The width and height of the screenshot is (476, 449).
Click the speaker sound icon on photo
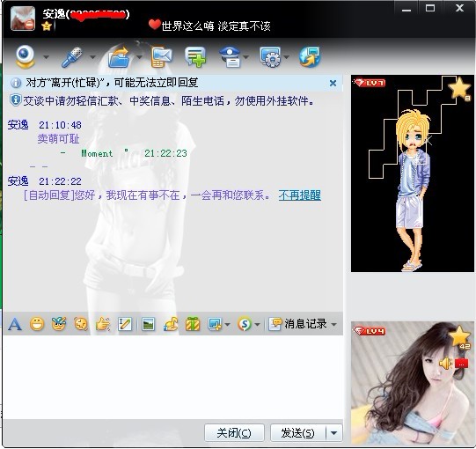click(x=445, y=364)
